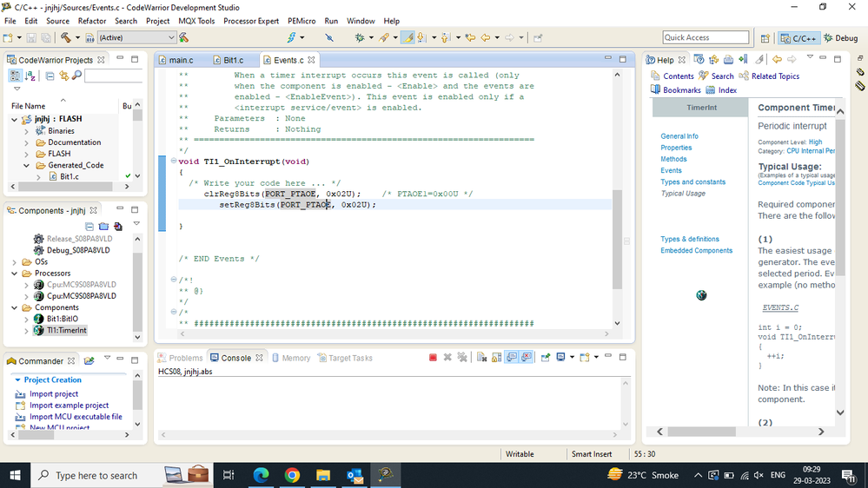This screenshot has width=868, height=488.
Task: Open the Import example project link
Action: [x=69, y=405]
